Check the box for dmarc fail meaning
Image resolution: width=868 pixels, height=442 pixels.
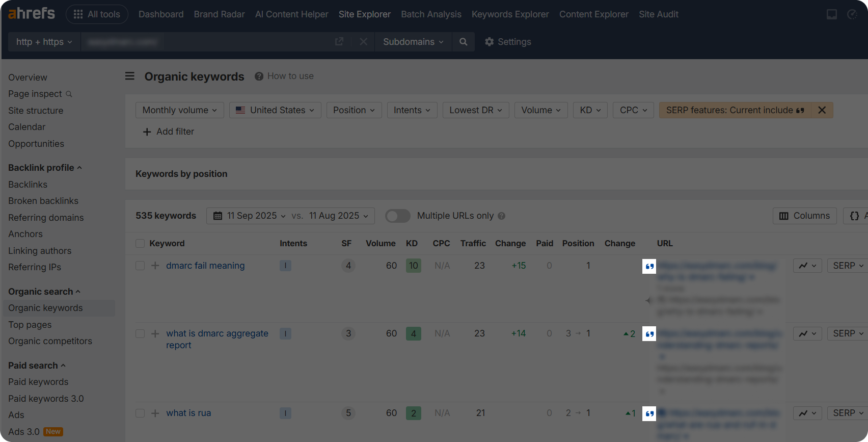pyautogui.click(x=140, y=266)
